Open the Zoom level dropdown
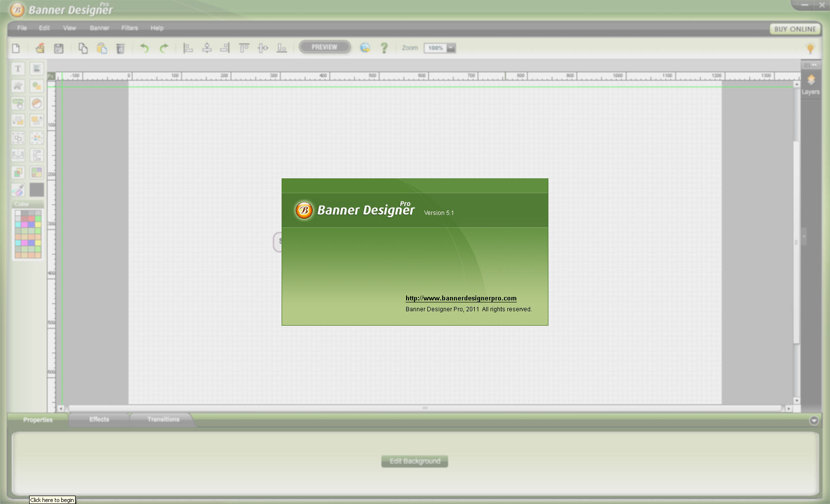830x504 pixels. click(x=450, y=48)
